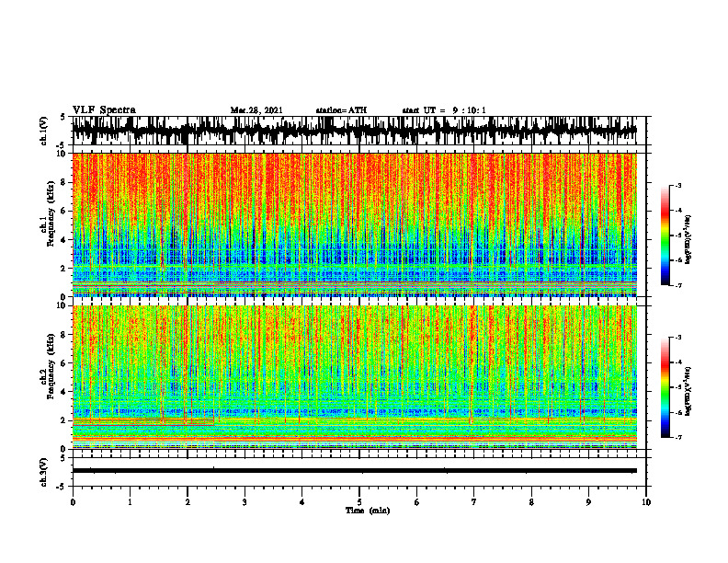Click time axis tick label "8"
This screenshot has height=563, width=728.
[x=531, y=502]
